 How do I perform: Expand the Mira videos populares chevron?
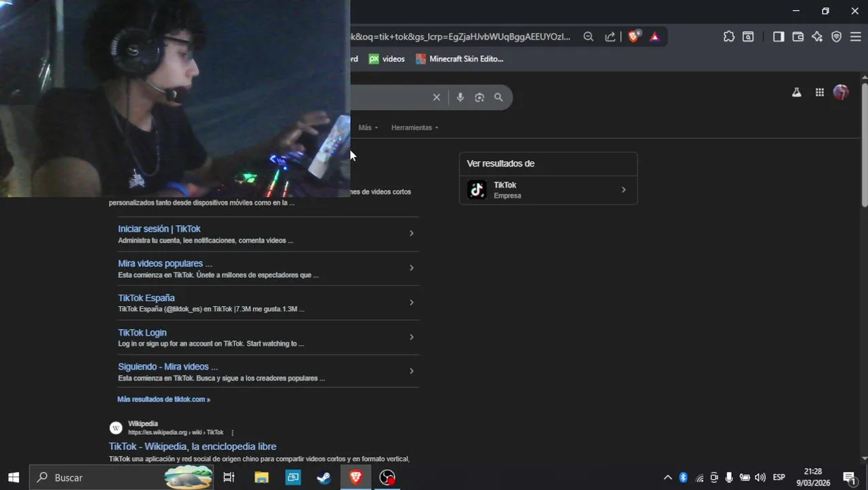pyautogui.click(x=411, y=268)
